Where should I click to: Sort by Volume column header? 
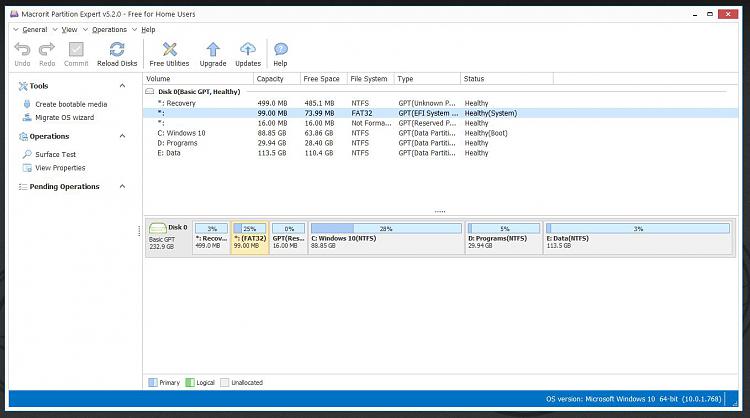click(x=198, y=78)
